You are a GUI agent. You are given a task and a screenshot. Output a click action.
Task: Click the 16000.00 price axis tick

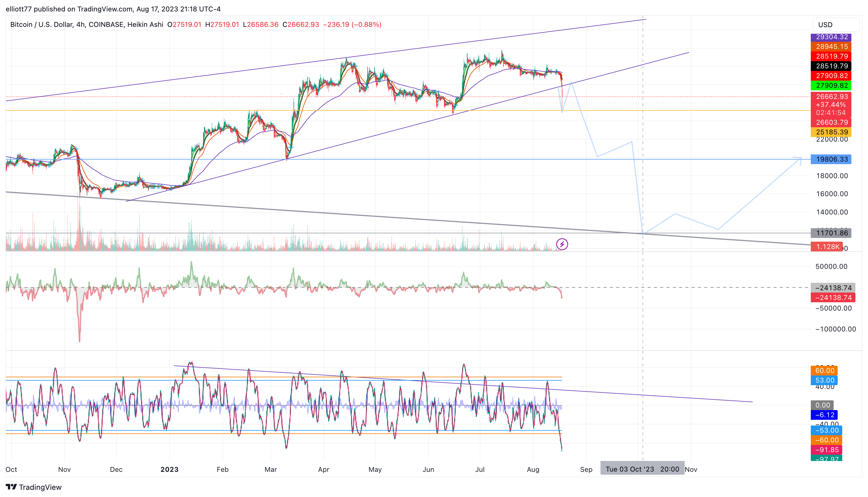pos(832,194)
